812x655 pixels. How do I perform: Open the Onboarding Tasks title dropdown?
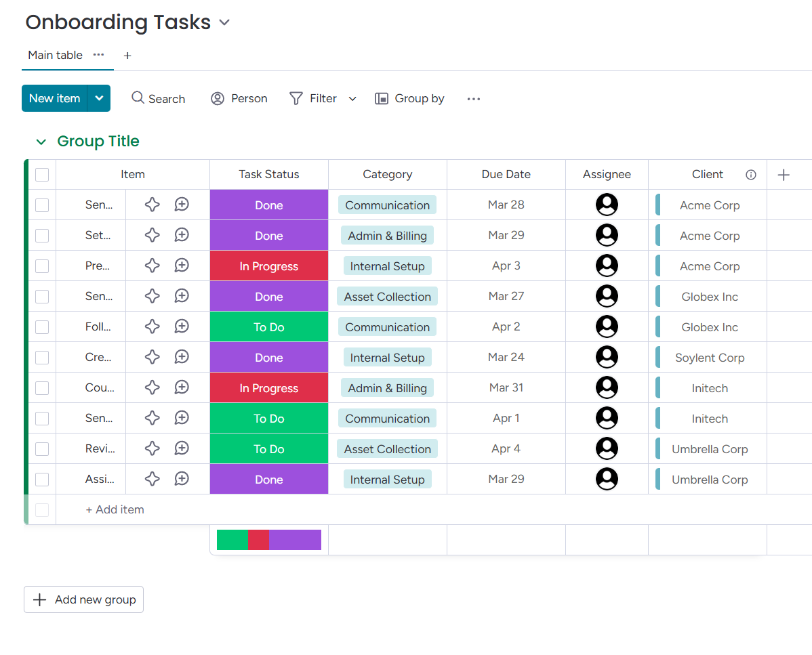click(x=224, y=22)
